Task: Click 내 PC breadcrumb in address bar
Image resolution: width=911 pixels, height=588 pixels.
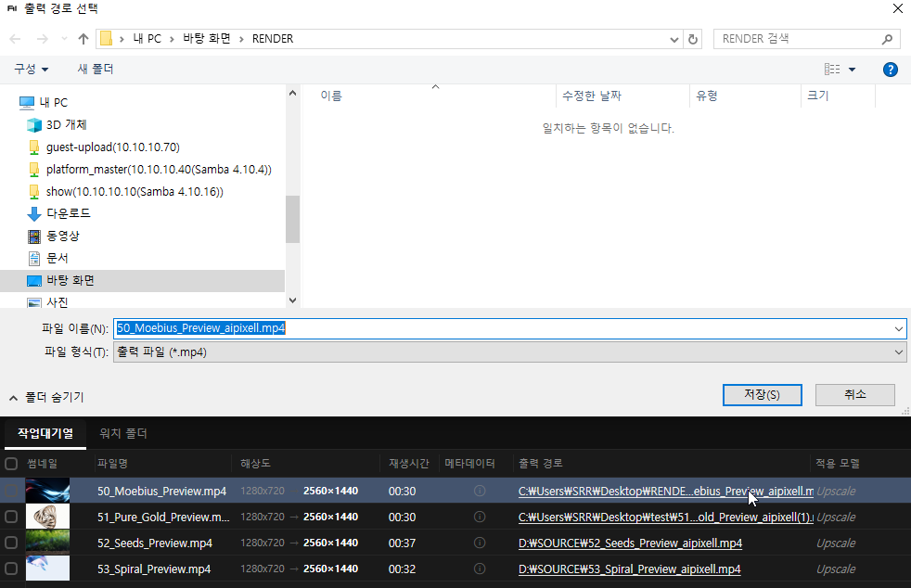Action: click(x=147, y=39)
